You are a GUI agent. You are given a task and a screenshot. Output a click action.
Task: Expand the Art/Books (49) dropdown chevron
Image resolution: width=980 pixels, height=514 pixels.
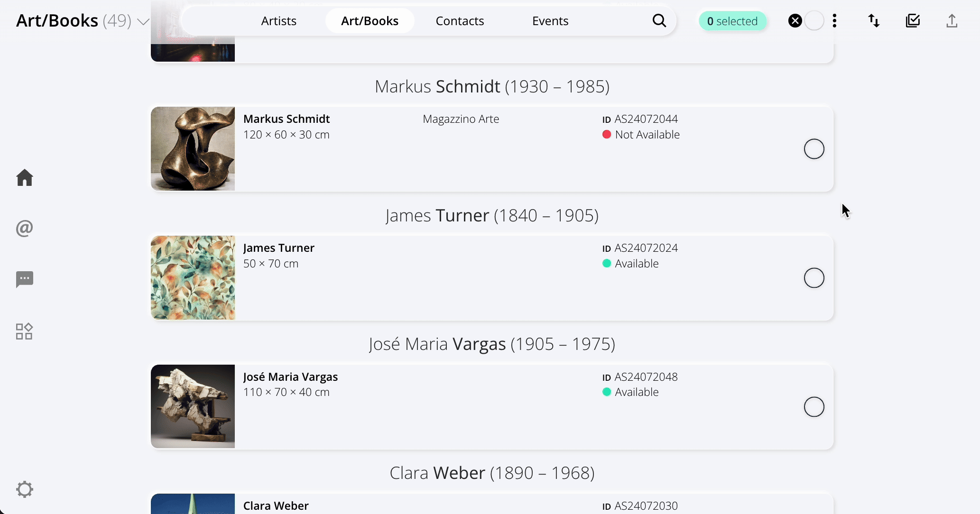pos(143,22)
